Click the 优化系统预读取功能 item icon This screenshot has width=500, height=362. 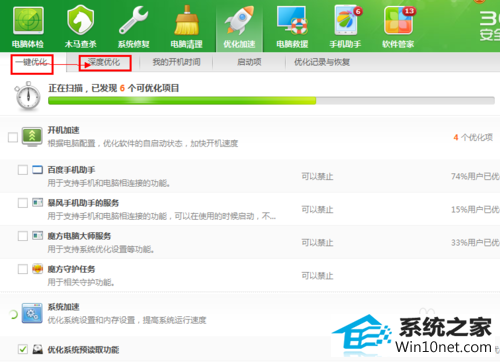point(37,349)
